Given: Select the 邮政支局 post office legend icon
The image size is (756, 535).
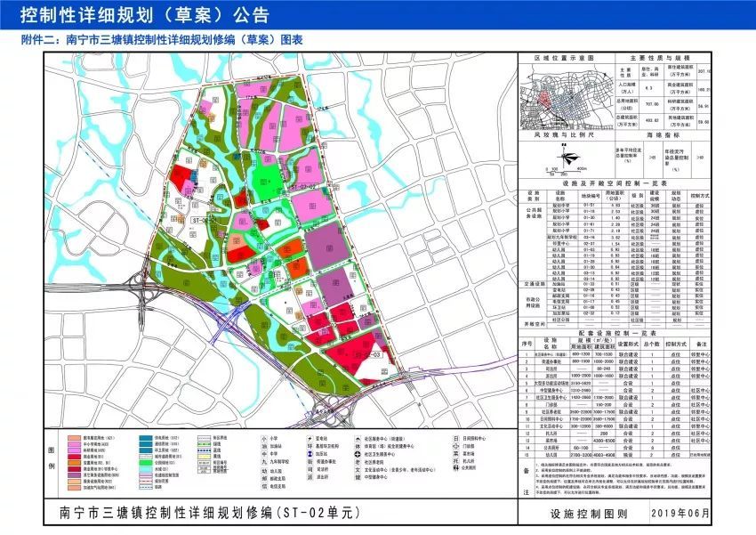Looking at the screenshot, I should point(264,478).
